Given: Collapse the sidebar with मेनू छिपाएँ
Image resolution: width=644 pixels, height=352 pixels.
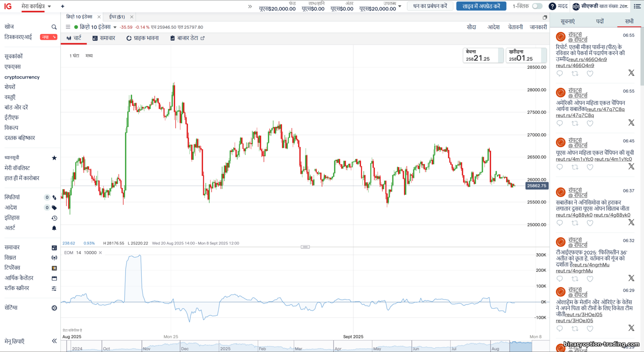Looking at the screenshot, I should pyautogui.click(x=54, y=341).
